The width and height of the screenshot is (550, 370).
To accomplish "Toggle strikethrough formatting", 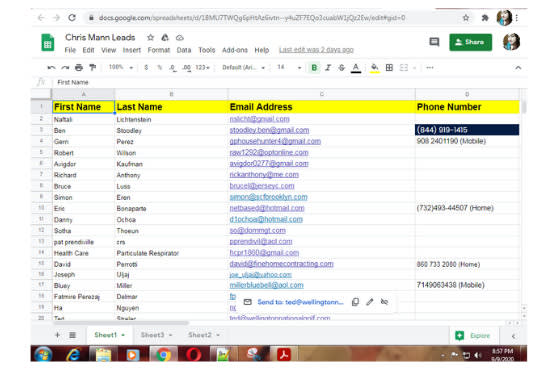I will coord(342,68).
